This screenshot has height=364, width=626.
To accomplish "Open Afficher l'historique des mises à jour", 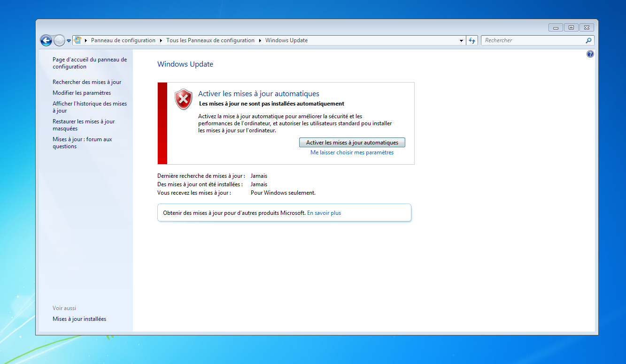I will click(x=90, y=107).
